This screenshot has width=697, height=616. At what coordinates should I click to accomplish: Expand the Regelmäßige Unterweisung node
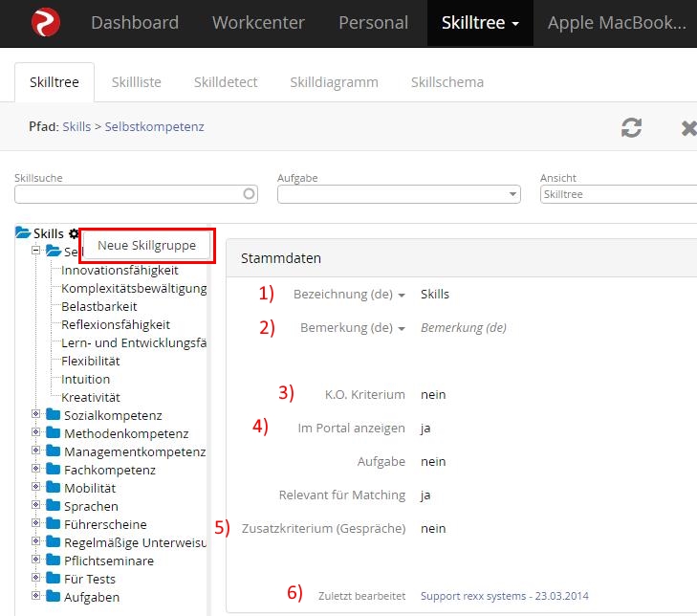tap(36, 541)
